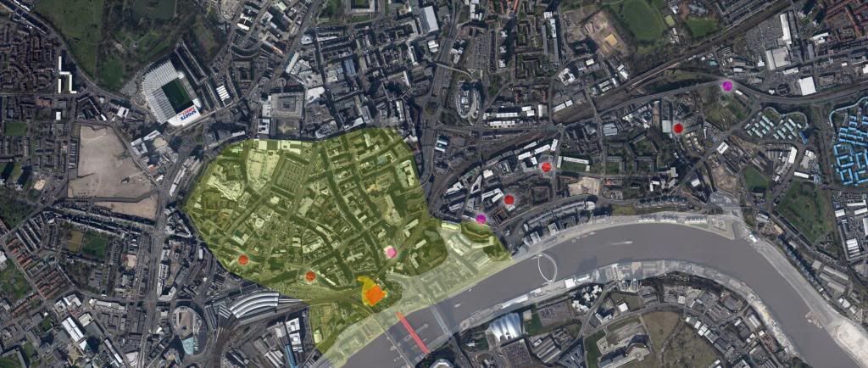Click the magenta marker beside the northeastern railway curve
Image resolution: width=868 pixels, height=368 pixels.
pos(727,86)
